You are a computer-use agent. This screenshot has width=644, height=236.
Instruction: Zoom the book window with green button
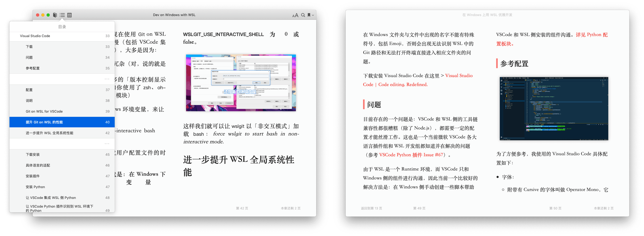pyautogui.click(x=48, y=15)
